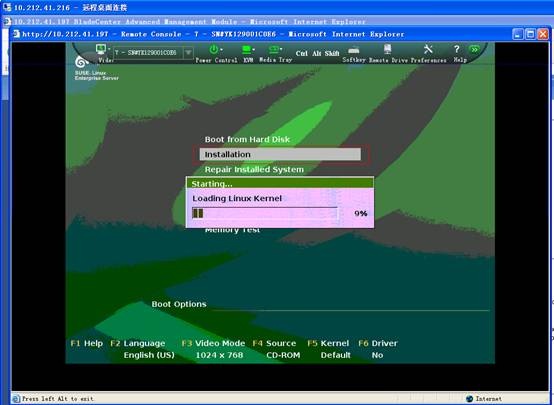Open F2 Language selection

[138, 343]
